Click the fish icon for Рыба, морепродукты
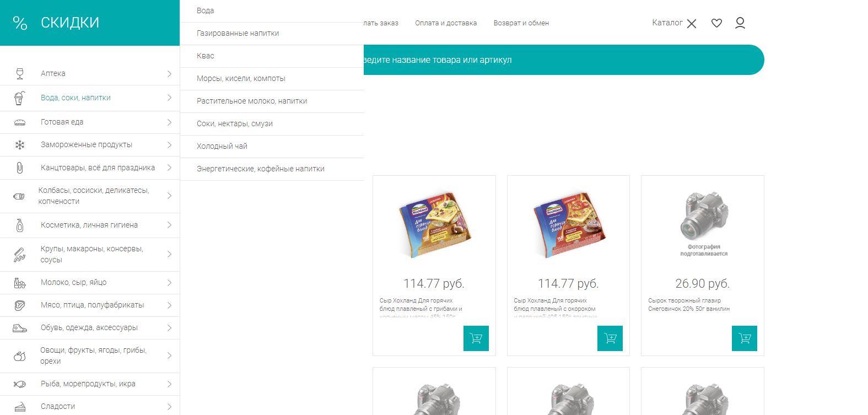868x415 pixels. (20, 384)
